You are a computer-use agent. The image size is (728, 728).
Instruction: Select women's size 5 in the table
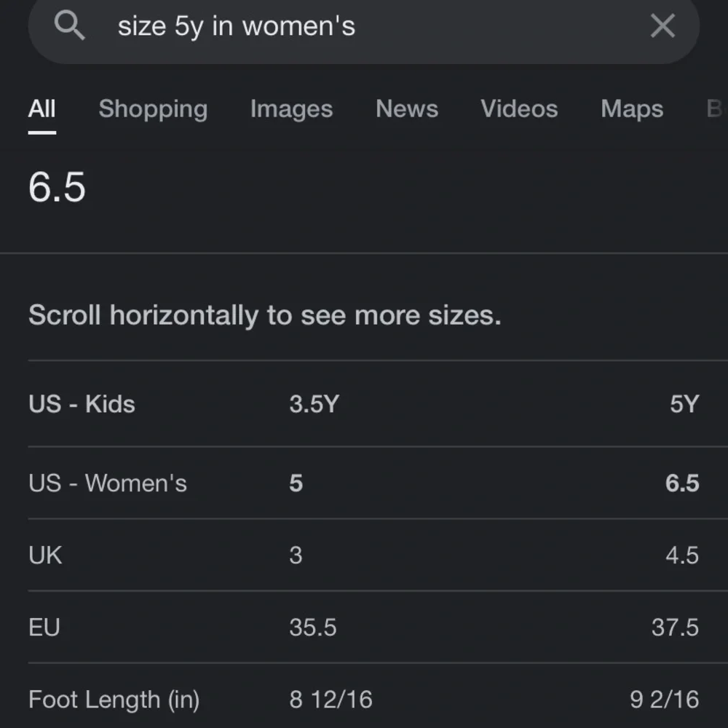296,483
